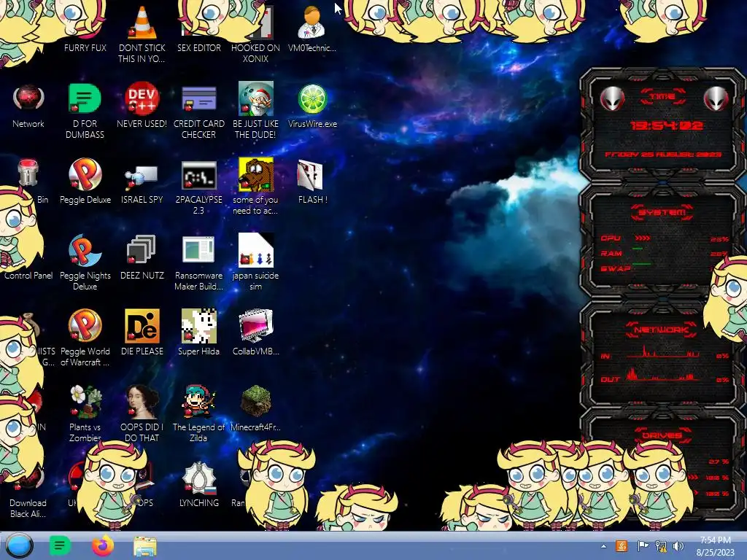Open the Ransomware Maker Build... icon

click(198, 249)
